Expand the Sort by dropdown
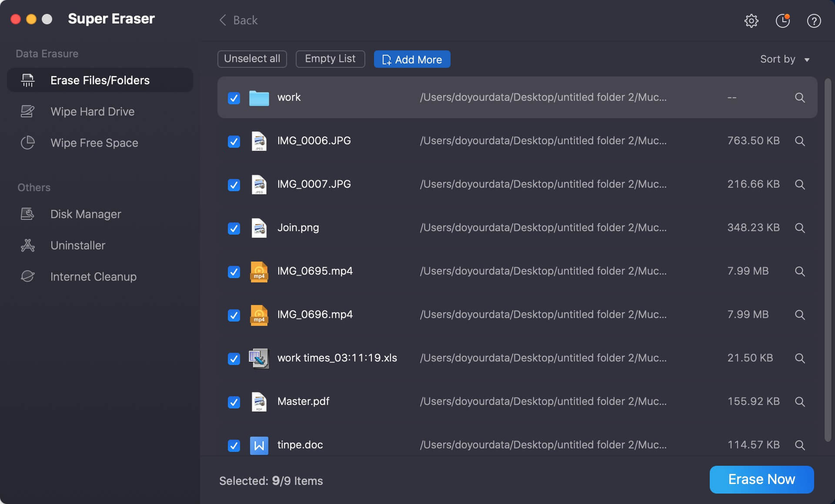The image size is (835, 504). (785, 59)
